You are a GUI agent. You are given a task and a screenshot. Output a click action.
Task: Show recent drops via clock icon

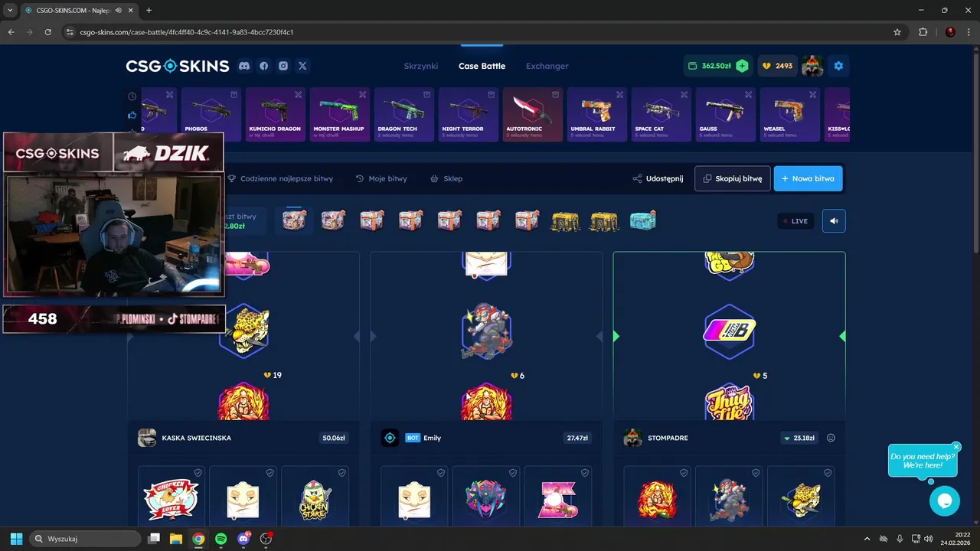132,96
